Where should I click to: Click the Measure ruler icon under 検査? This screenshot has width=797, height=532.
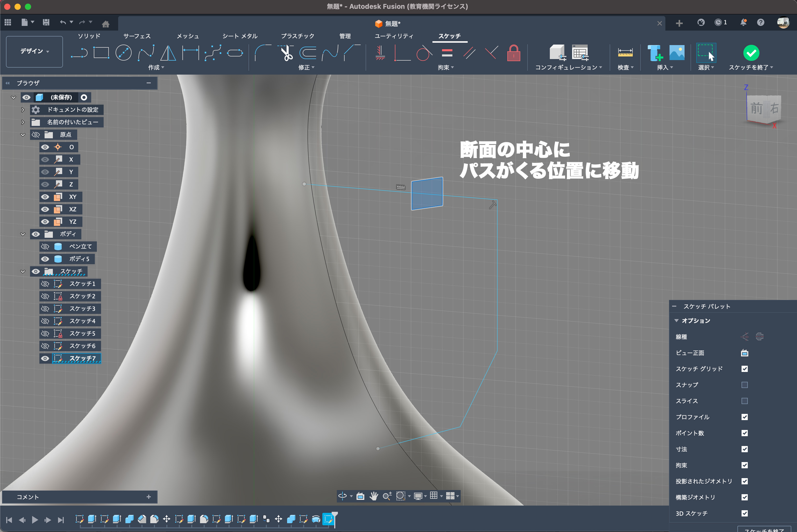[x=625, y=53]
